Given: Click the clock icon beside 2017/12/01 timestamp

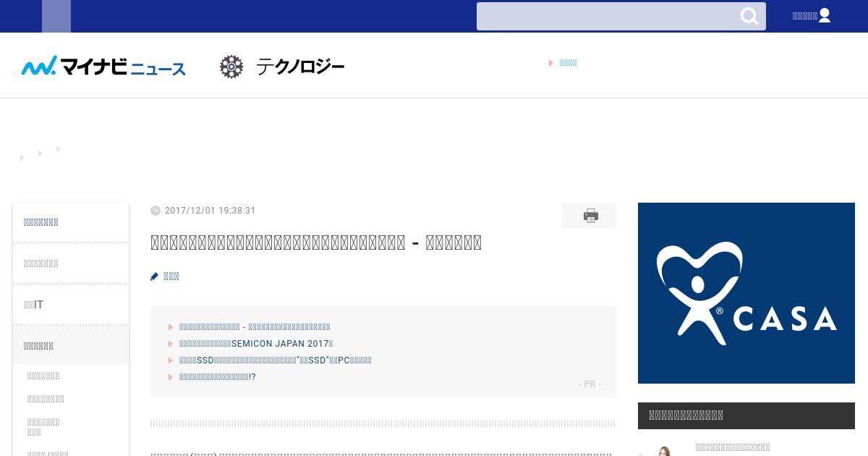Looking at the screenshot, I should [x=156, y=211].
